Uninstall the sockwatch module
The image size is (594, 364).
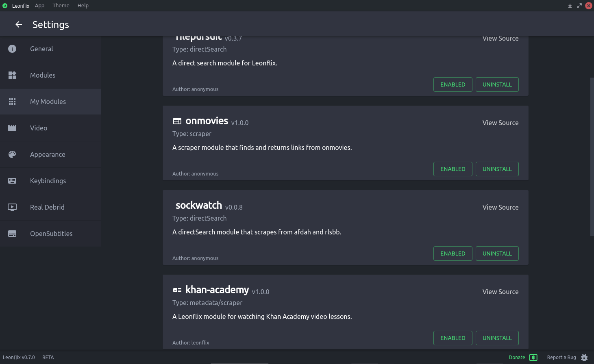point(497,253)
